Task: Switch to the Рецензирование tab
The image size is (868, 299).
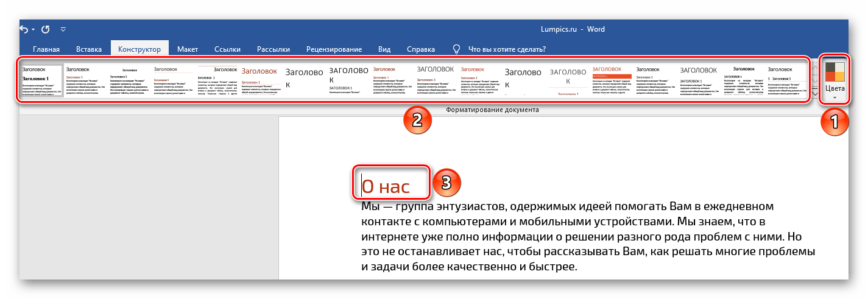Action: coord(334,49)
